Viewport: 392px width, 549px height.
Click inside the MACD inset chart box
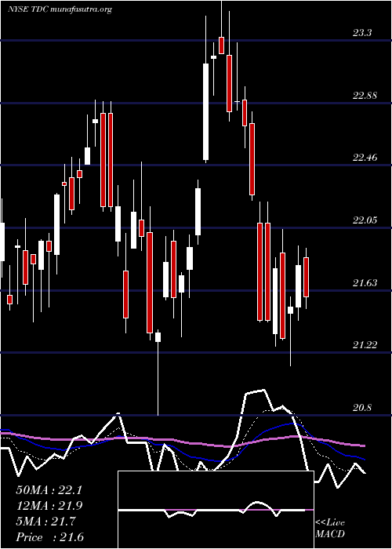tap(216, 510)
